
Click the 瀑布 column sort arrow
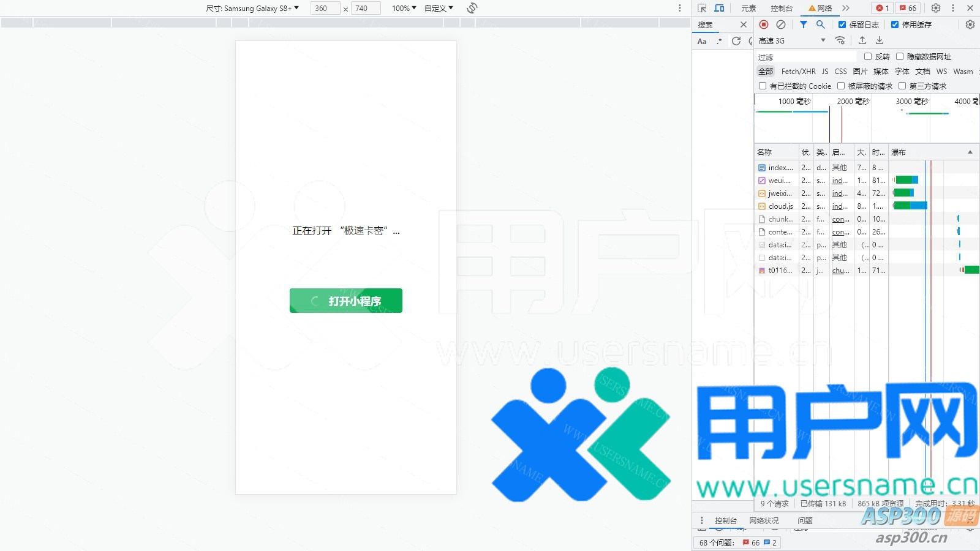[x=970, y=152]
